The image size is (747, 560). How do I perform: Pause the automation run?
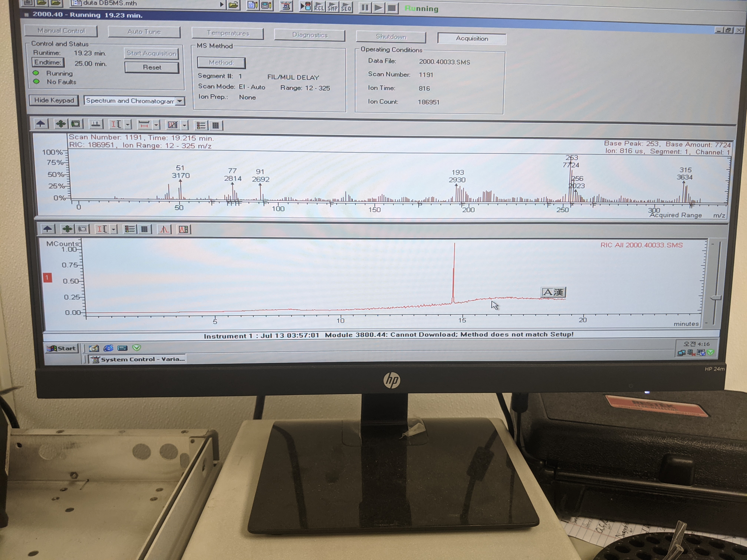click(x=365, y=7)
